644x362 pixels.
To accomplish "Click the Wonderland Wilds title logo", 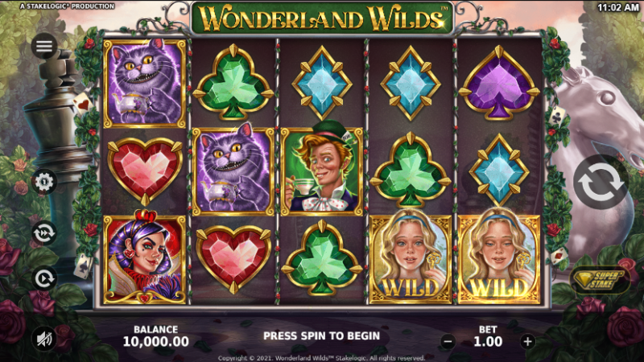I will pyautogui.click(x=323, y=19).
